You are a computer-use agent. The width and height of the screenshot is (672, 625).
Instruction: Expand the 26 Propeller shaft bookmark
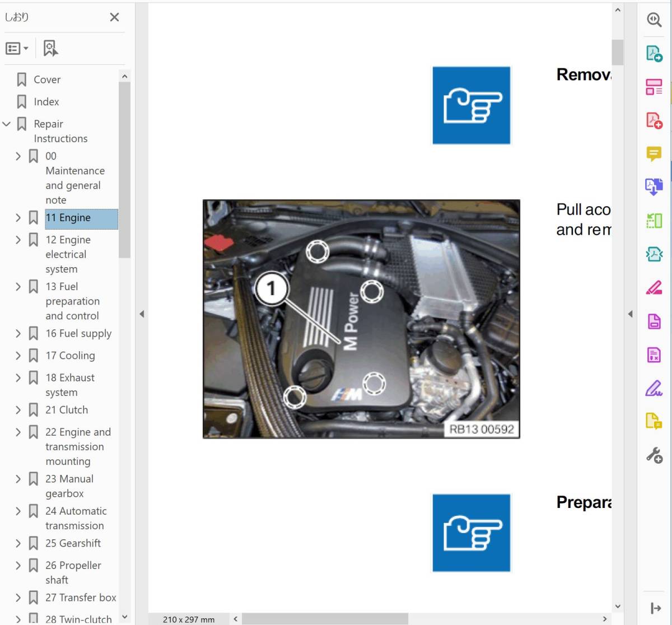pos(18,566)
